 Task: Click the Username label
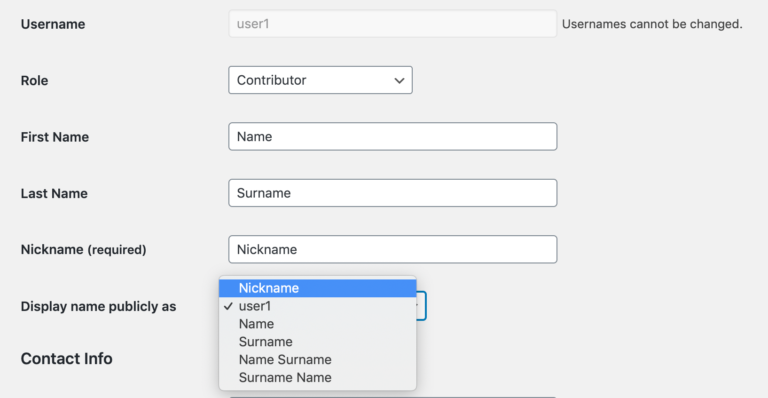point(53,24)
